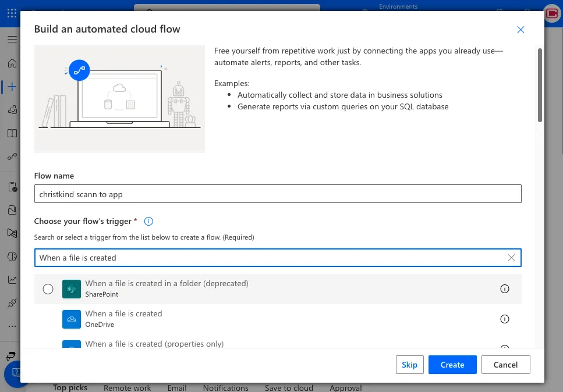Click the OneDrive connector icon

click(72, 319)
